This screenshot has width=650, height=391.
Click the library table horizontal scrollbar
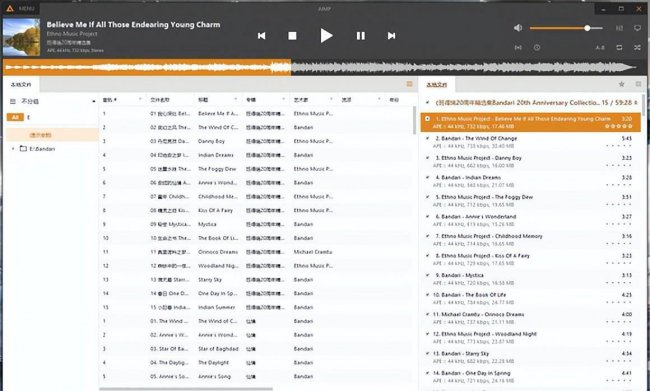(186, 389)
